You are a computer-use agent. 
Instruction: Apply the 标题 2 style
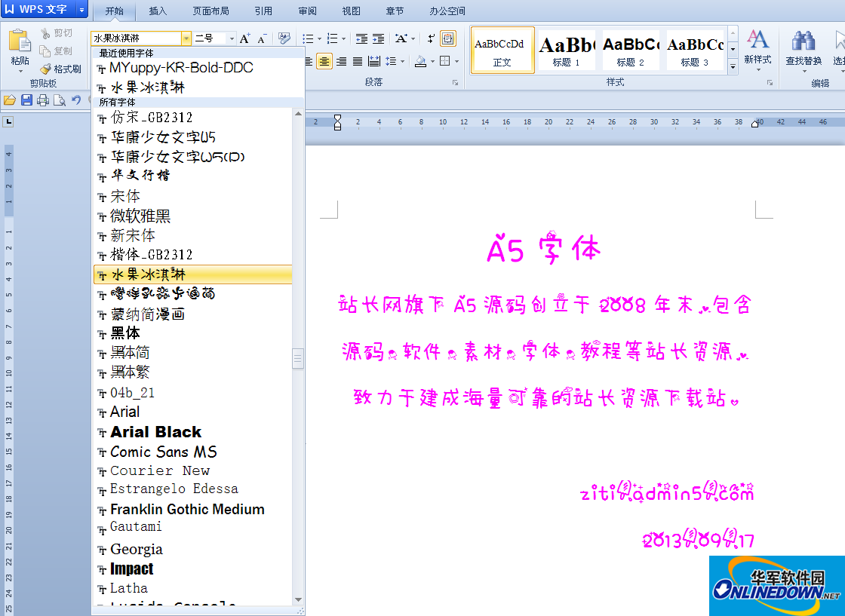pos(631,50)
